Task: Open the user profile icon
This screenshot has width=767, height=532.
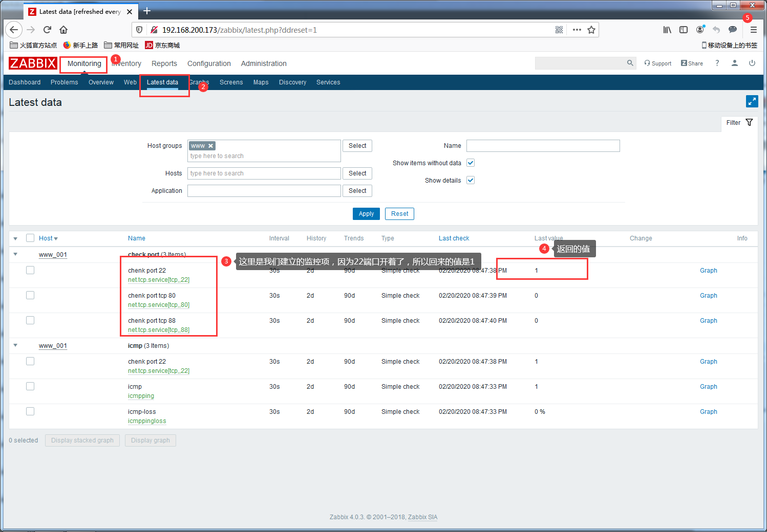Action: pos(734,63)
